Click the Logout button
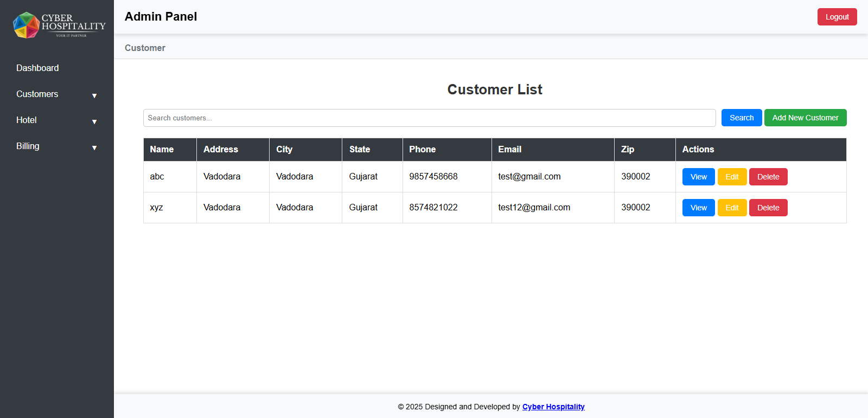The image size is (868, 418). [x=837, y=17]
